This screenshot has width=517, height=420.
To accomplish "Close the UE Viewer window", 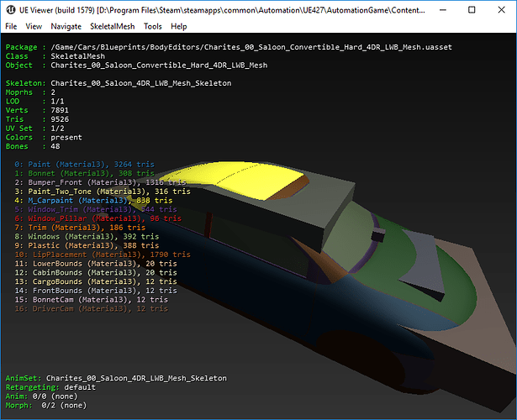I will tap(501, 10).
